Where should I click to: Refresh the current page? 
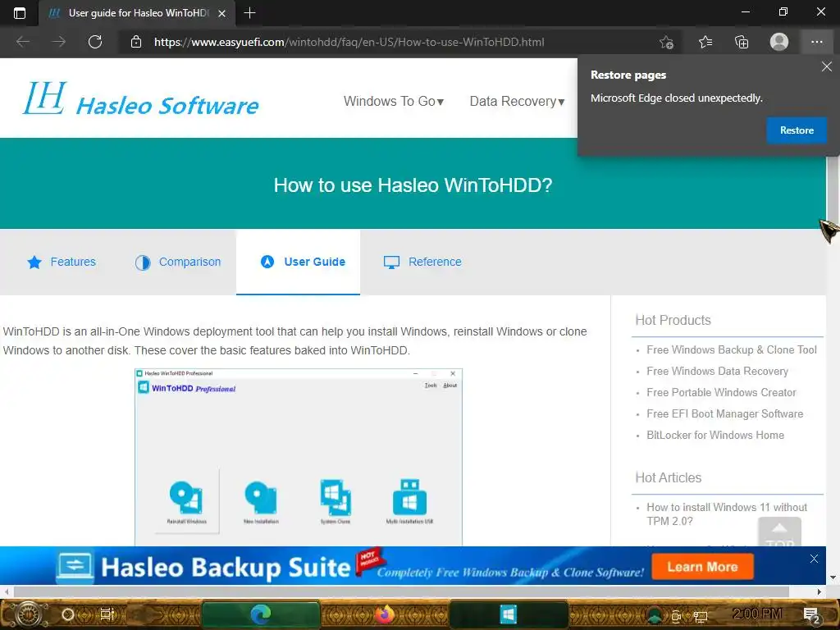tap(95, 42)
